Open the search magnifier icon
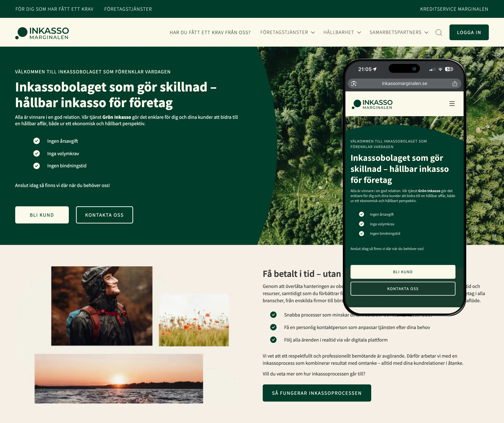 [x=439, y=32]
